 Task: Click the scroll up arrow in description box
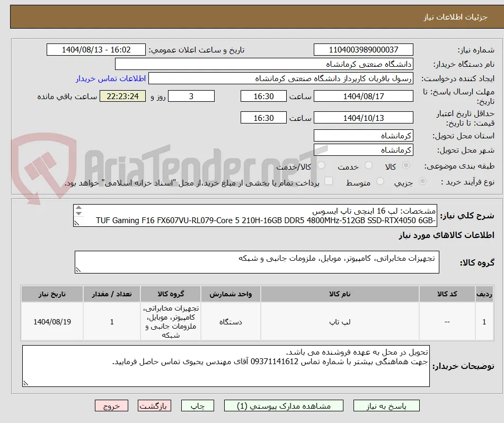pos(79,208)
